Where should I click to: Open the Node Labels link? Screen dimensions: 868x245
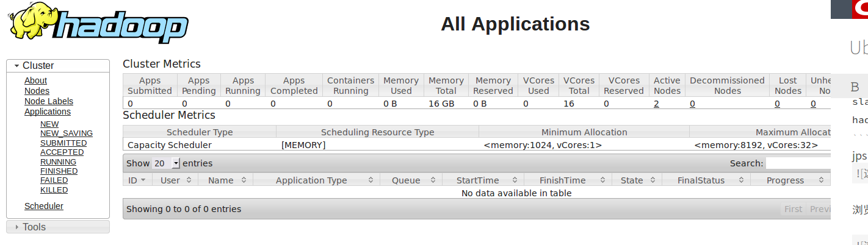(x=49, y=101)
